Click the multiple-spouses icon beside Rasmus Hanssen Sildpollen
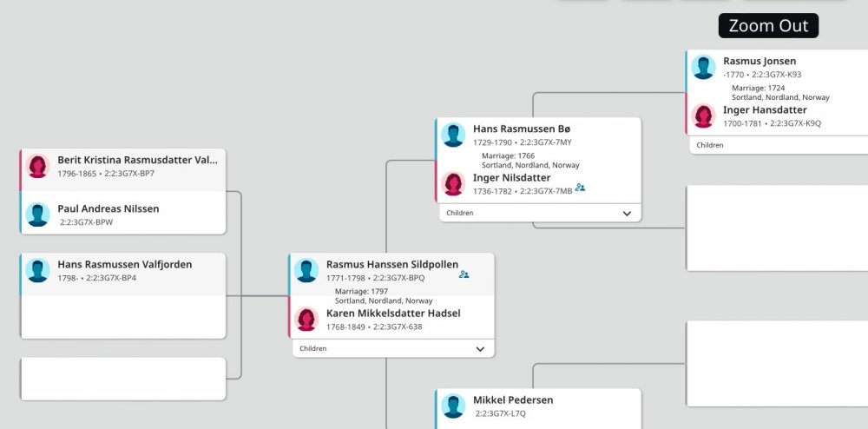This screenshot has width=868, height=429. click(464, 274)
